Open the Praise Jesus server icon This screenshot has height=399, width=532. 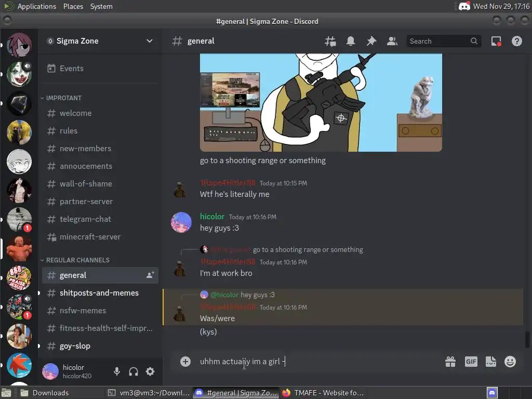19,278
